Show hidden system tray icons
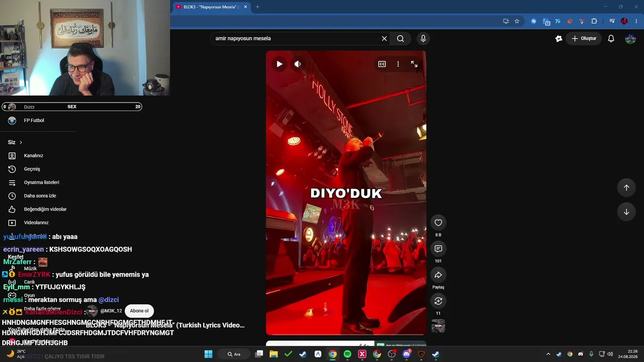Viewport: 644px width, 362px height. pos(548,354)
